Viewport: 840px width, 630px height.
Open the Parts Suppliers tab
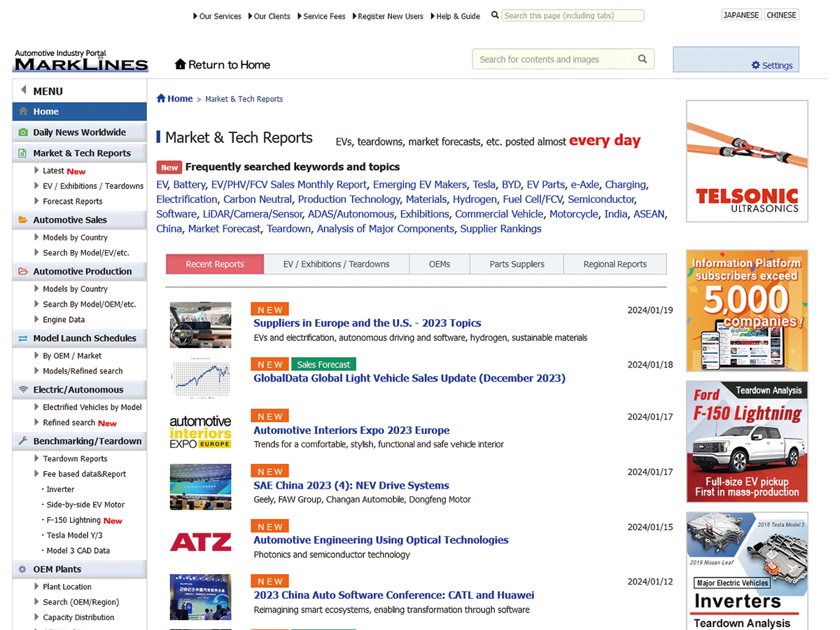click(x=517, y=264)
